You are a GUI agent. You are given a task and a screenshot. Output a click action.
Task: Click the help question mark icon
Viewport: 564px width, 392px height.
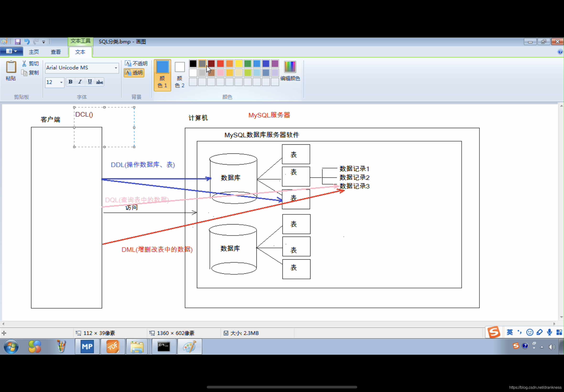pyautogui.click(x=560, y=52)
